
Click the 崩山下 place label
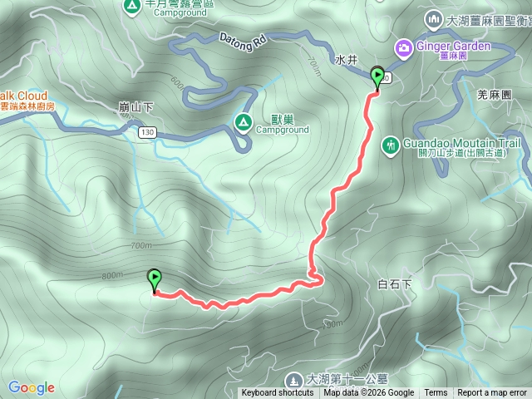click(136, 107)
